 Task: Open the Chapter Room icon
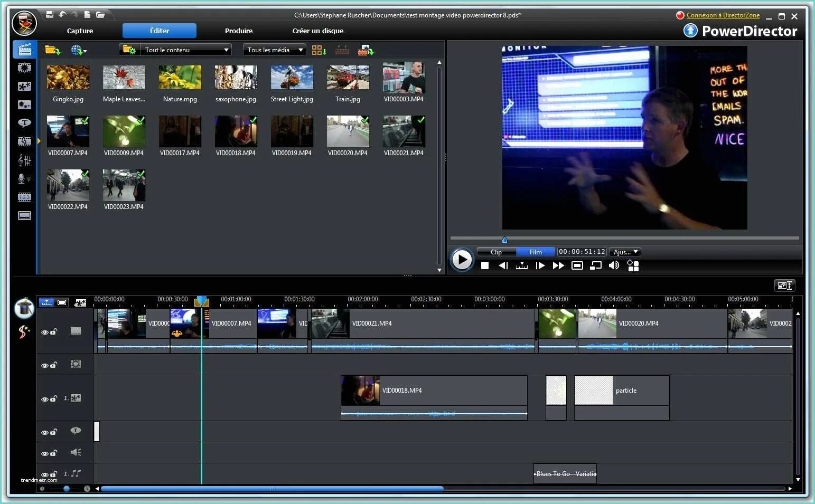click(x=24, y=197)
